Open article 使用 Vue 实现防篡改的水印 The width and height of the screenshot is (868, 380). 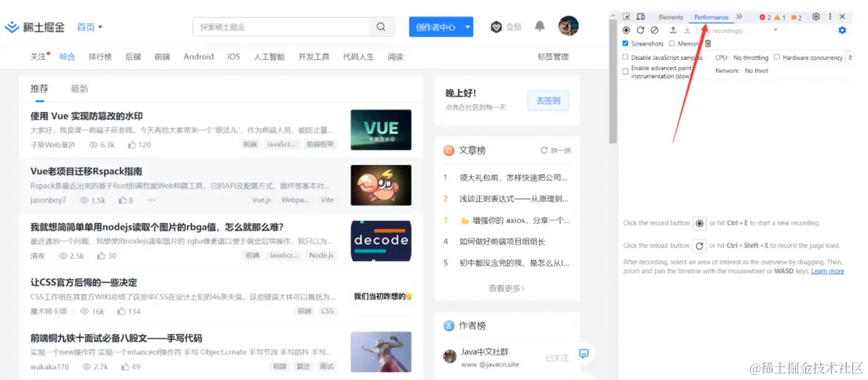[86, 116]
